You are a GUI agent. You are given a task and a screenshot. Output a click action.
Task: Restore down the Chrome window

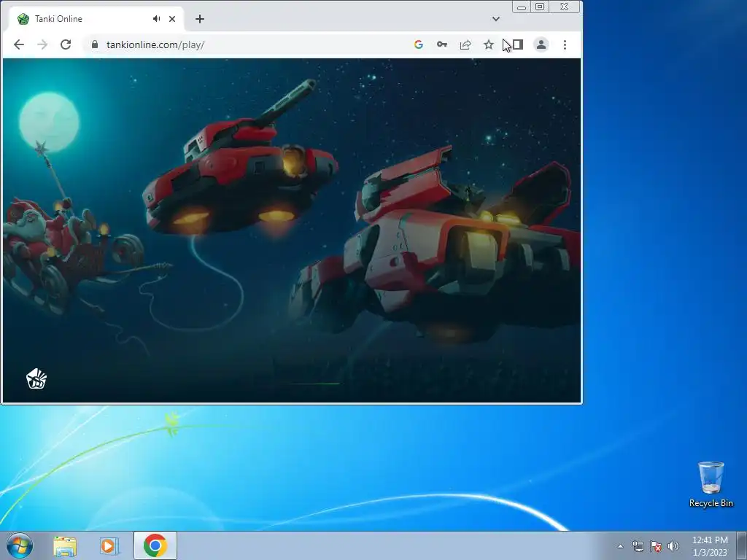coord(540,7)
